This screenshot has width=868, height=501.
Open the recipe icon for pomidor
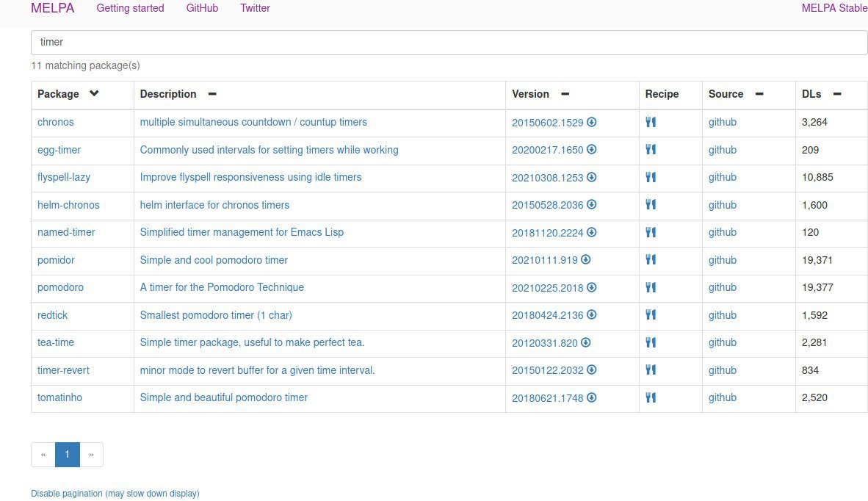click(x=651, y=259)
